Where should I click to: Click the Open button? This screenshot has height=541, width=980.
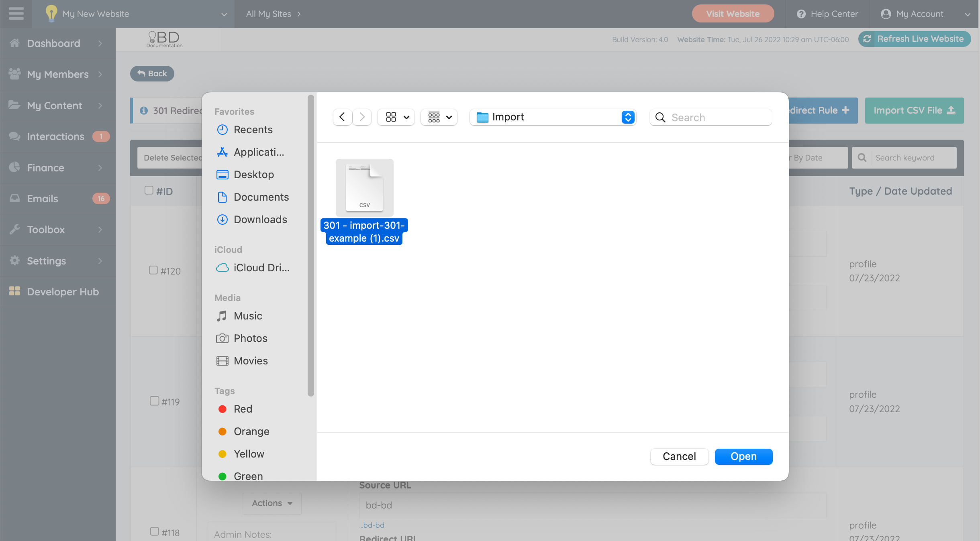pyautogui.click(x=743, y=456)
